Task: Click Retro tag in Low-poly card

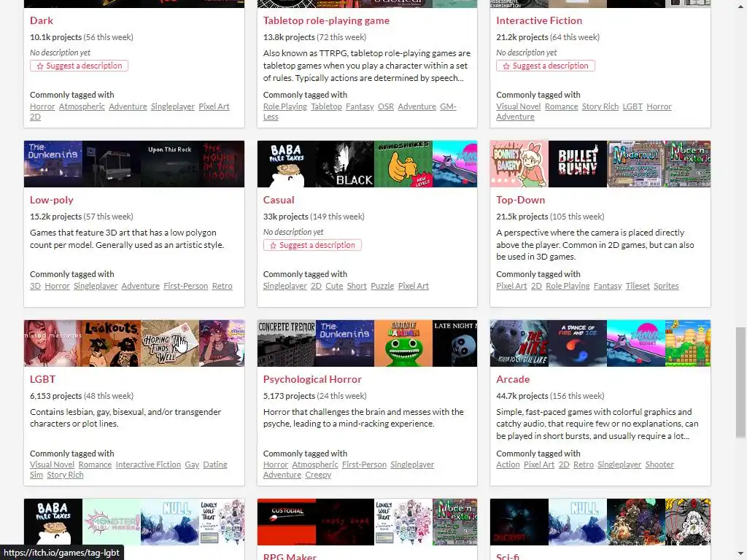Action: (222, 286)
